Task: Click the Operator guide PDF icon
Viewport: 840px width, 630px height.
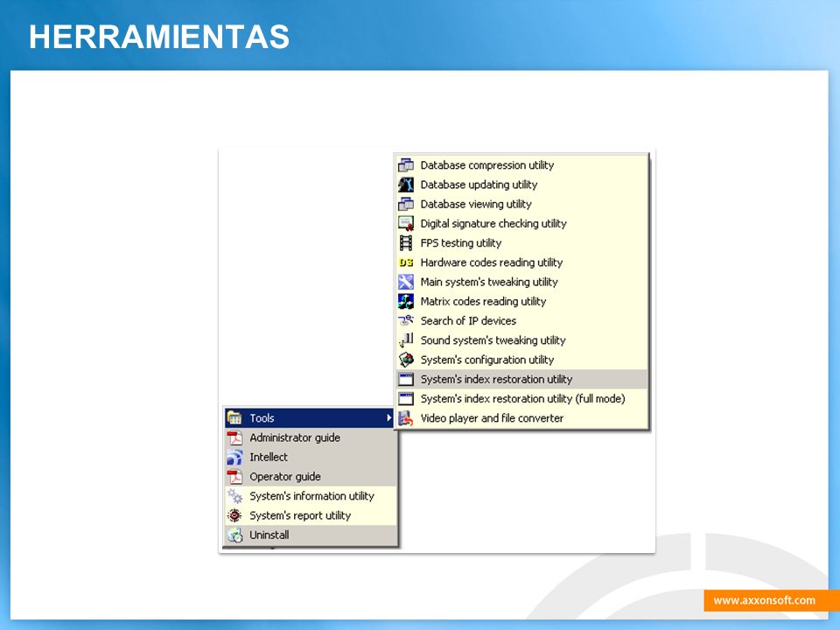Action: pyautogui.click(x=234, y=476)
